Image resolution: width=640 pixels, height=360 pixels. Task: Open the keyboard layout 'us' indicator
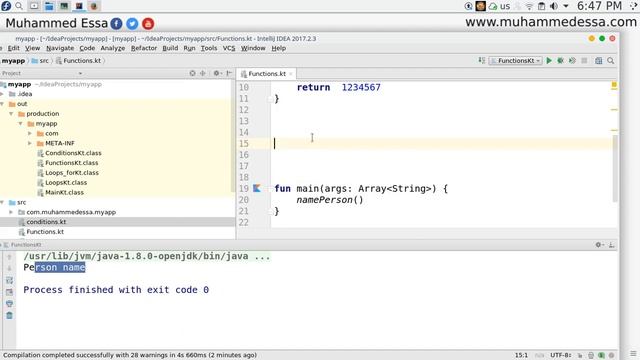click(505, 6)
